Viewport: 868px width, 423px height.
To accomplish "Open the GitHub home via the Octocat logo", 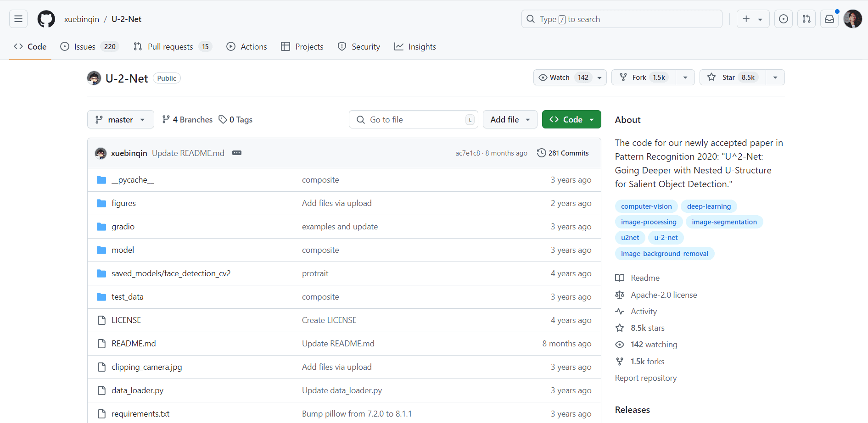I will tap(46, 19).
